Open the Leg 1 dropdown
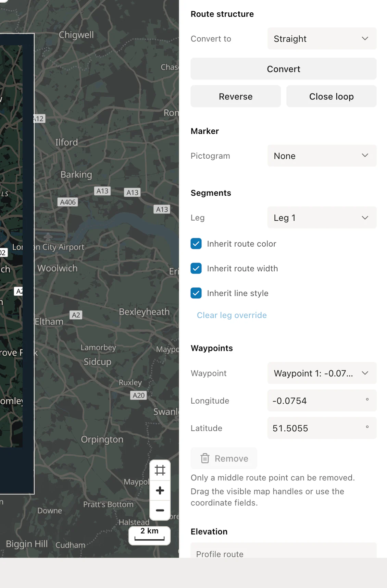The width and height of the screenshot is (387, 588). [x=322, y=218]
